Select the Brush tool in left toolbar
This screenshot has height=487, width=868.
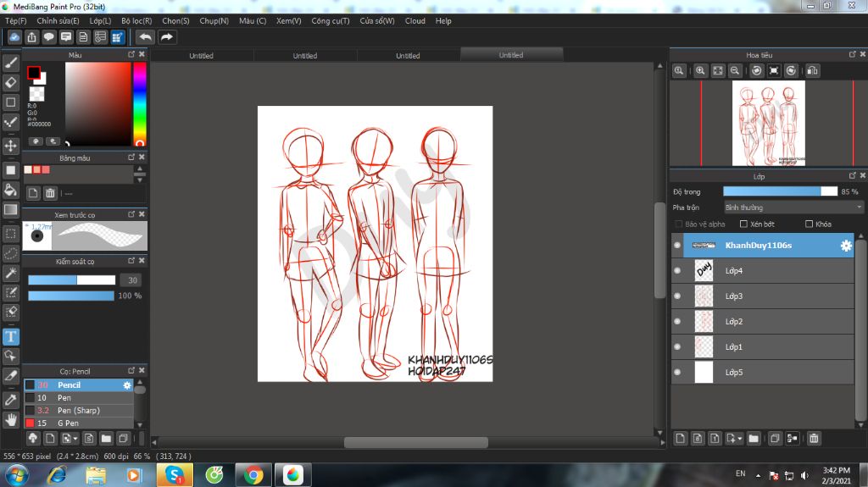(10, 63)
